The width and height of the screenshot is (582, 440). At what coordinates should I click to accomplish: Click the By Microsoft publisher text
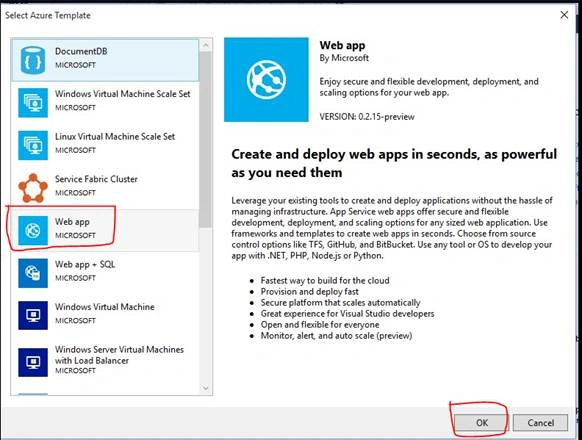[344, 58]
